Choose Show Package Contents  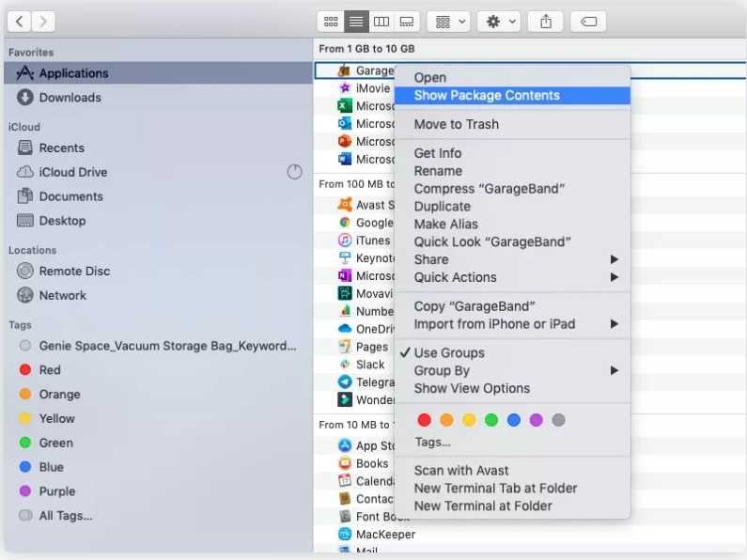click(513, 95)
